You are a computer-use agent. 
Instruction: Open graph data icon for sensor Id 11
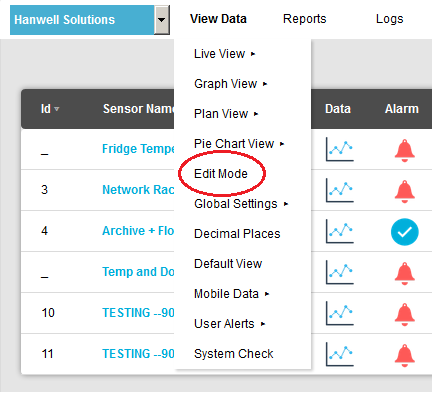point(339,354)
